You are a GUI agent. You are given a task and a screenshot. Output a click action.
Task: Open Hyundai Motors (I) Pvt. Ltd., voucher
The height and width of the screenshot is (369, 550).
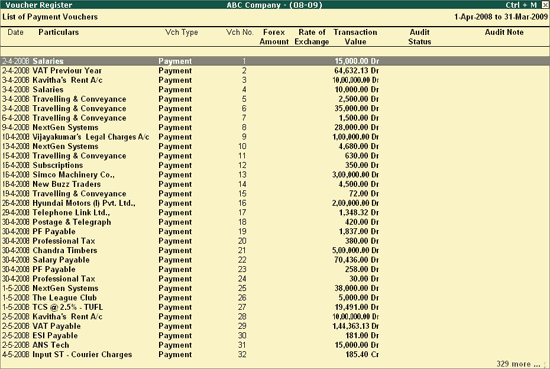tap(275, 203)
